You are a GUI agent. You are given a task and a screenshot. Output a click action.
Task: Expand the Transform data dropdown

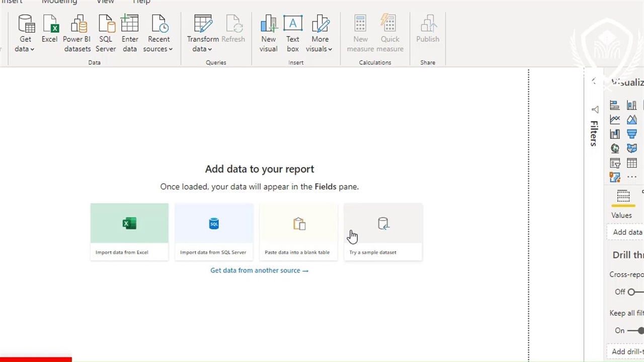click(202, 49)
